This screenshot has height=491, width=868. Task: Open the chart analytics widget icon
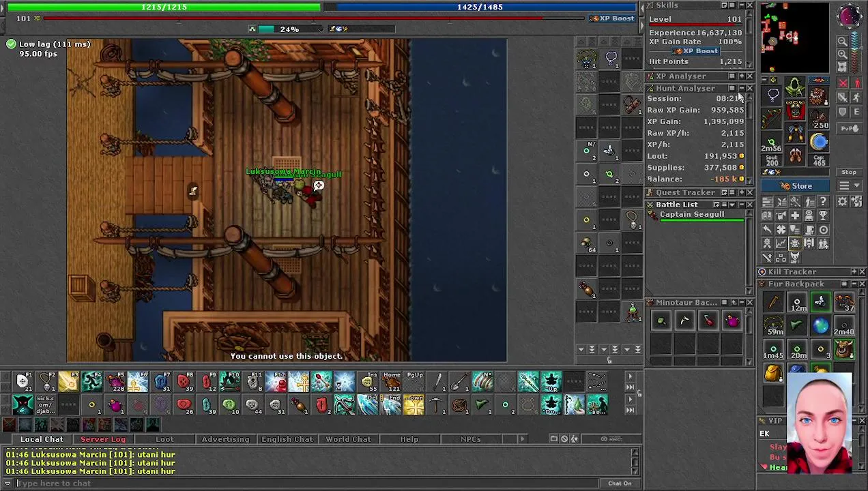781,243
